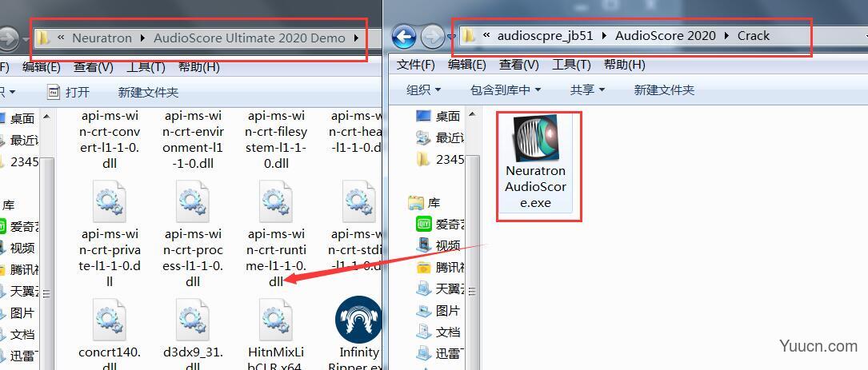This screenshot has width=868, height=370.
Task: Click Forward button in right Explorer window
Action: (432, 37)
